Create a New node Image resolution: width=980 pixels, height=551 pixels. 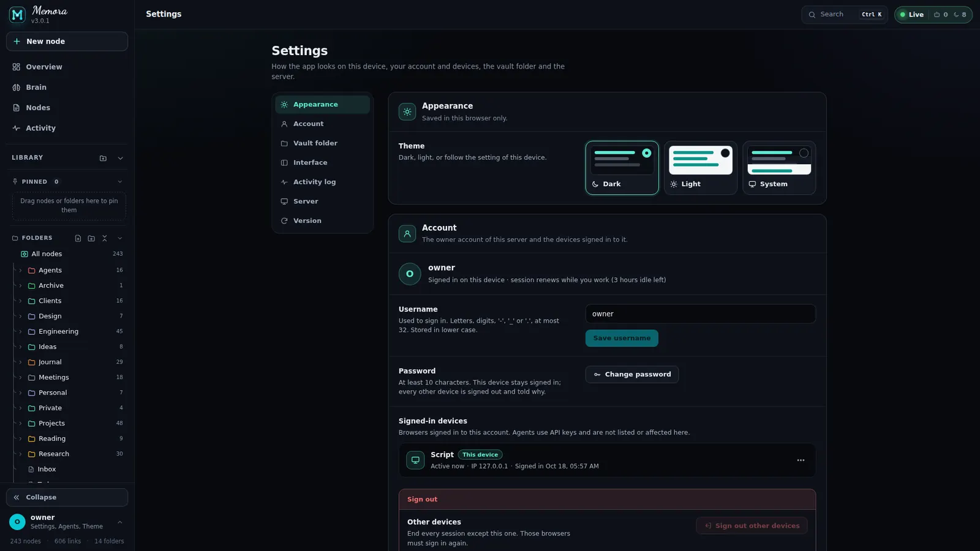(x=67, y=42)
